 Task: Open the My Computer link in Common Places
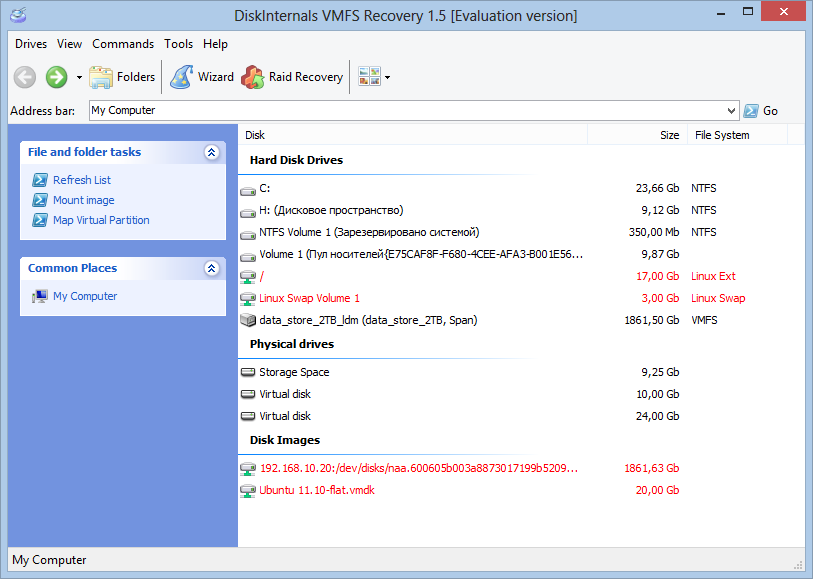(x=85, y=296)
